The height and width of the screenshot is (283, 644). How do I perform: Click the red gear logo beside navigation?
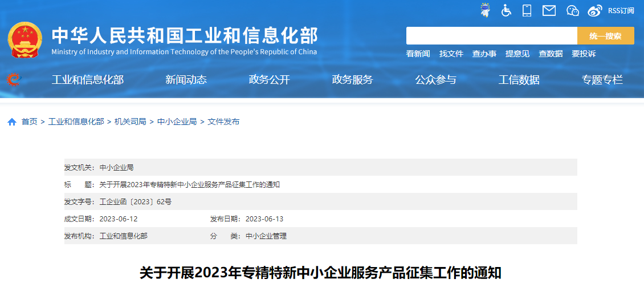tap(14, 79)
